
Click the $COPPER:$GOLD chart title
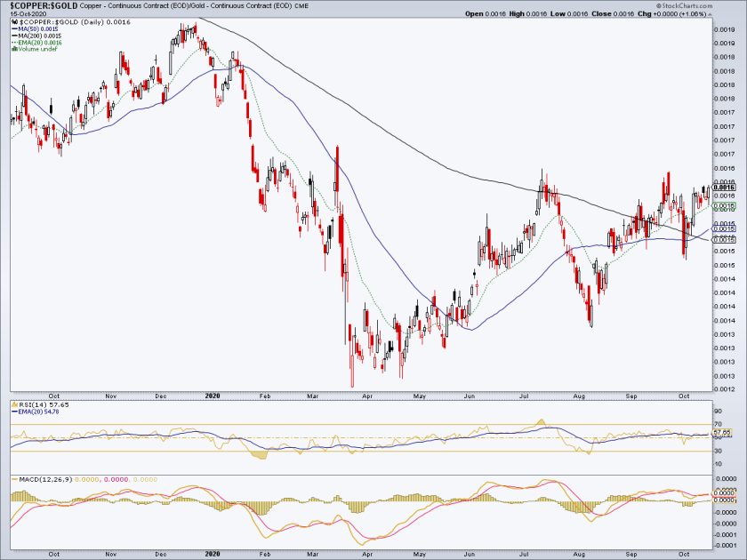(x=44, y=5)
